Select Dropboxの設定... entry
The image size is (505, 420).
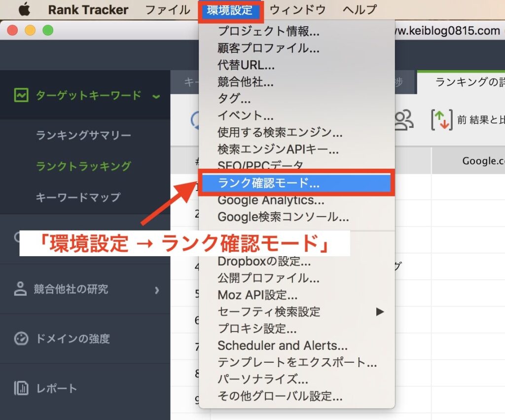coord(264,262)
